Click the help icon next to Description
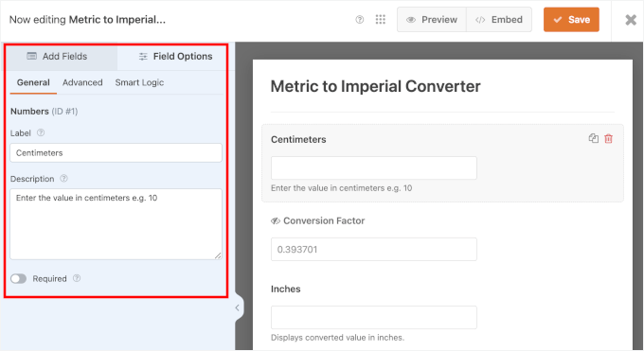 (x=63, y=179)
